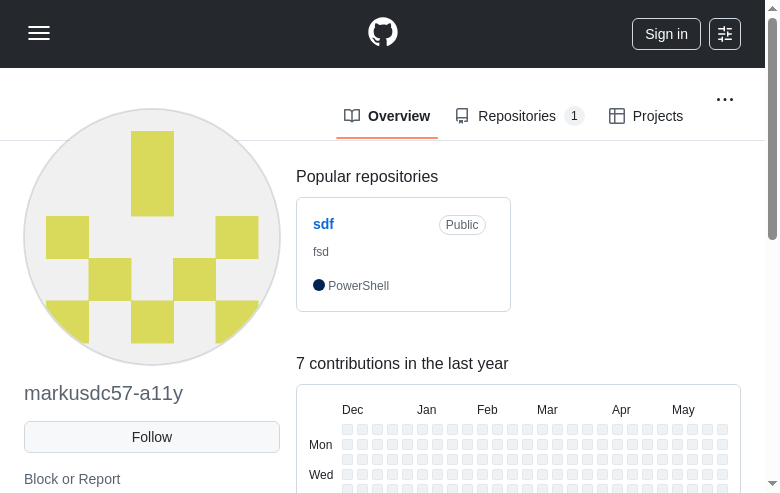This screenshot has height=493, width=780.
Task: Open the sdf repository link
Action: [x=323, y=224]
